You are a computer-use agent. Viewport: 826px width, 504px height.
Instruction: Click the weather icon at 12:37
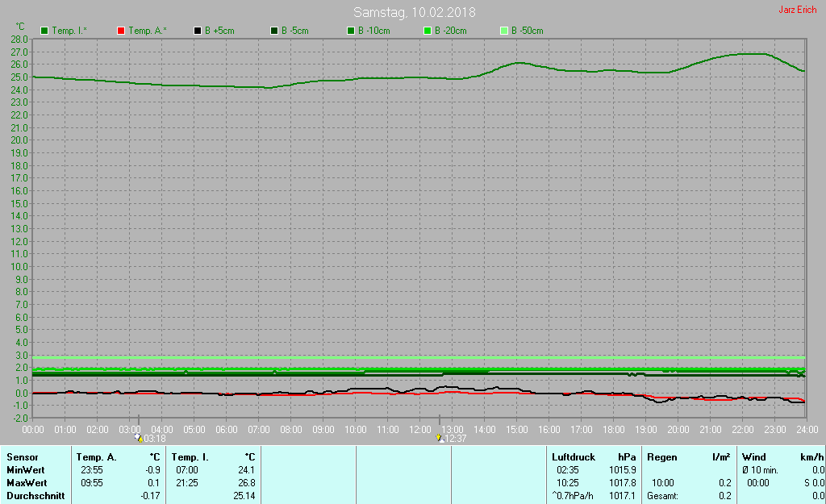(439, 439)
